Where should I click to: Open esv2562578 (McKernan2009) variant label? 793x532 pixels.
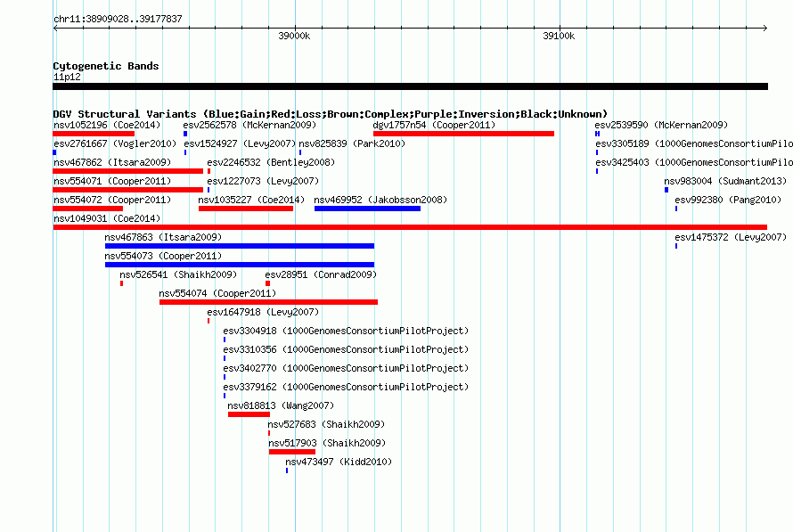(x=249, y=125)
